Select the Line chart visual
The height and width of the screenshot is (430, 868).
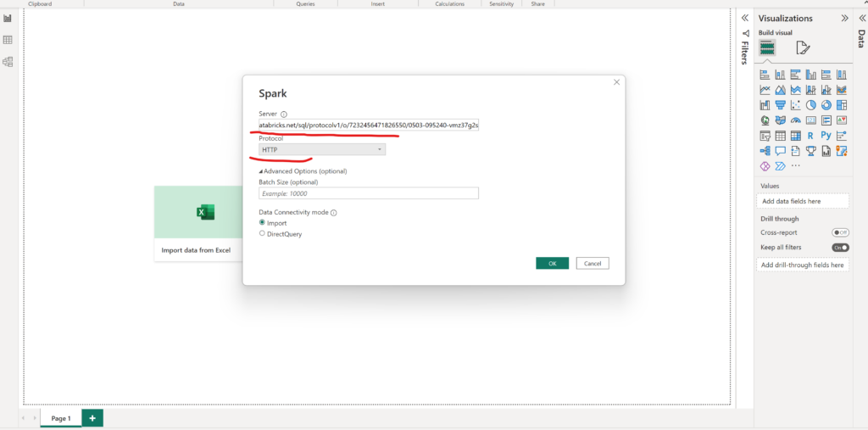pos(765,90)
